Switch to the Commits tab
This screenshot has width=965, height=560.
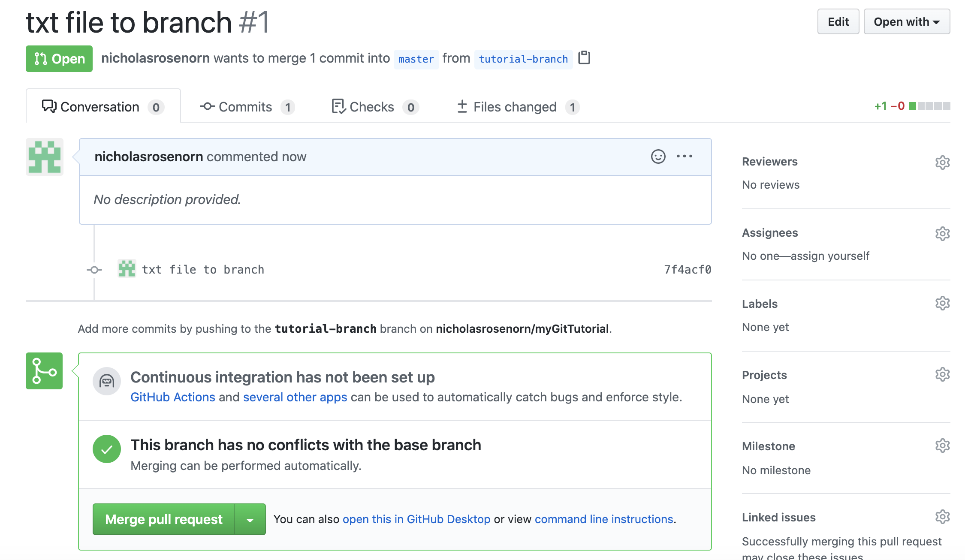coord(247,107)
